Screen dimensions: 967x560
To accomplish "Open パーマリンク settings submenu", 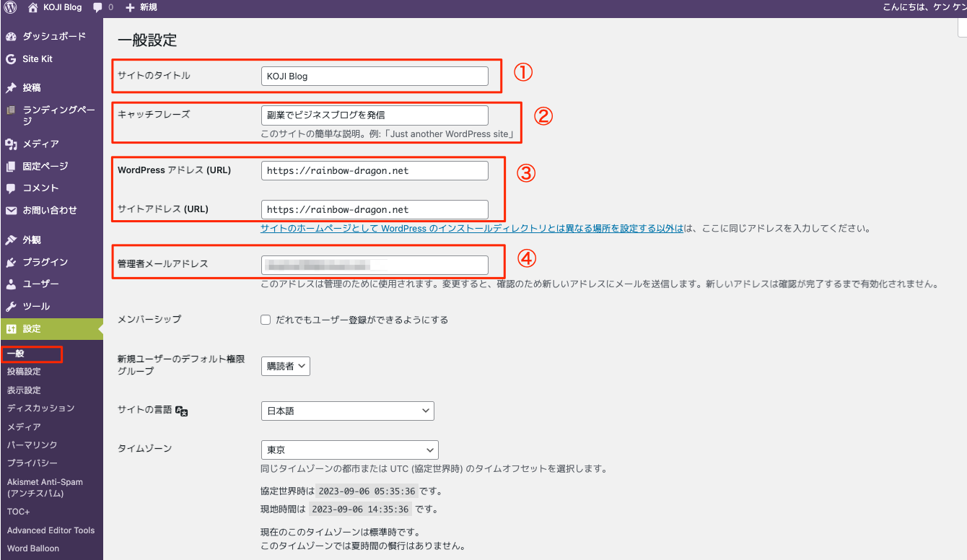I will [32, 445].
